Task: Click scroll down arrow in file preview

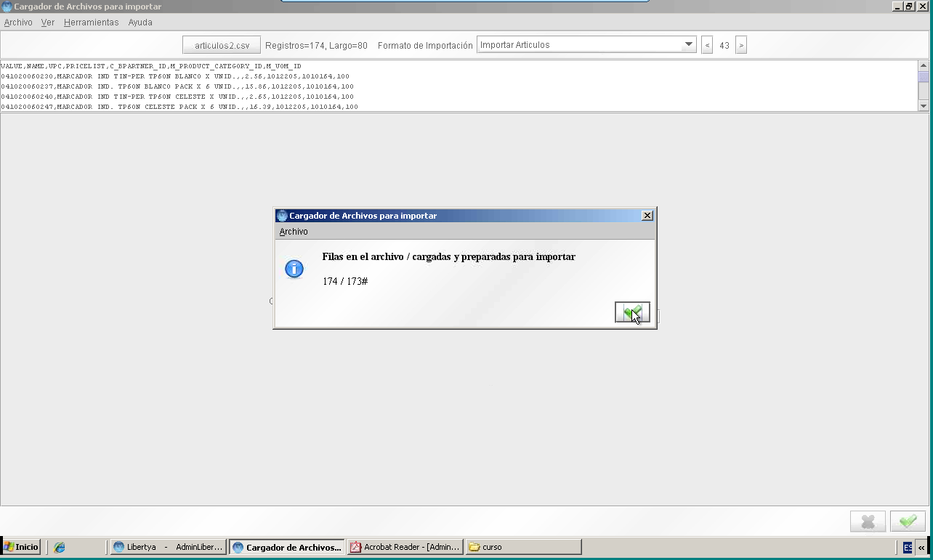Action: point(924,106)
